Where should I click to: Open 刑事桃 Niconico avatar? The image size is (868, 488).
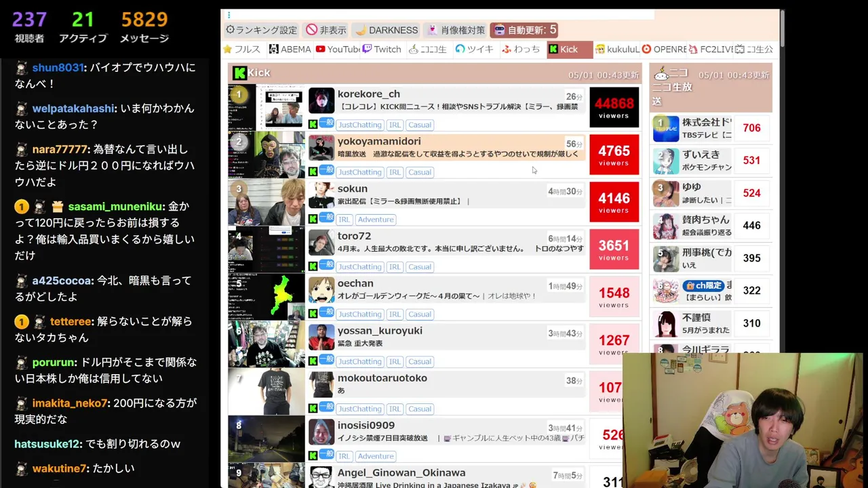pyautogui.click(x=666, y=258)
